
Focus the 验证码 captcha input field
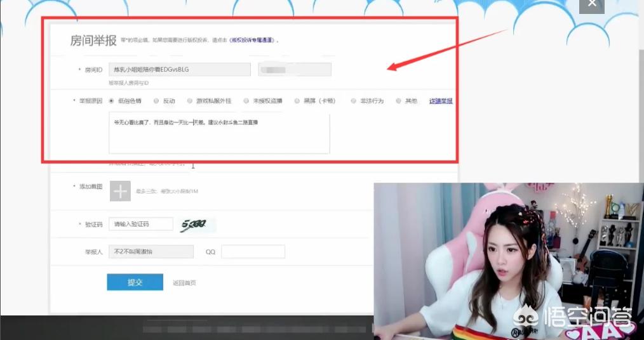(x=141, y=224)
